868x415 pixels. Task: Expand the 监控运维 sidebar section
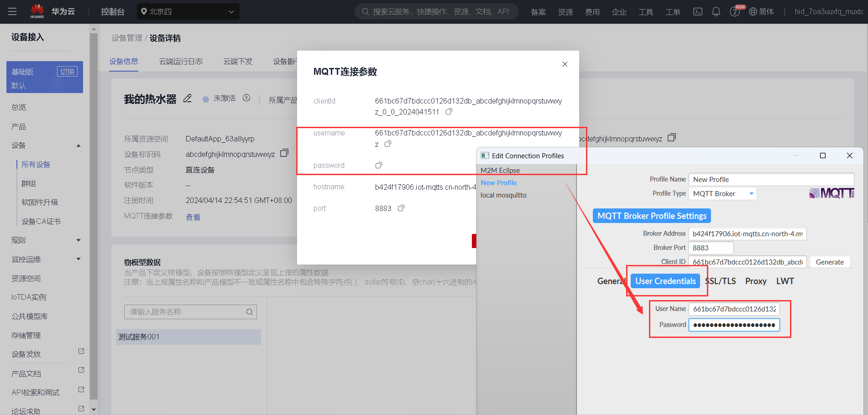coord(78,259)
